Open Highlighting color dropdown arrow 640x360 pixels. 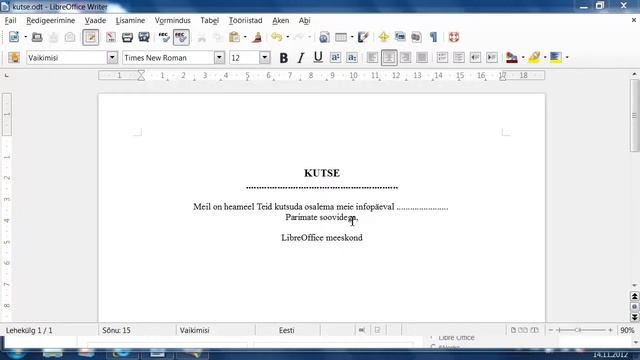(545, 58)
